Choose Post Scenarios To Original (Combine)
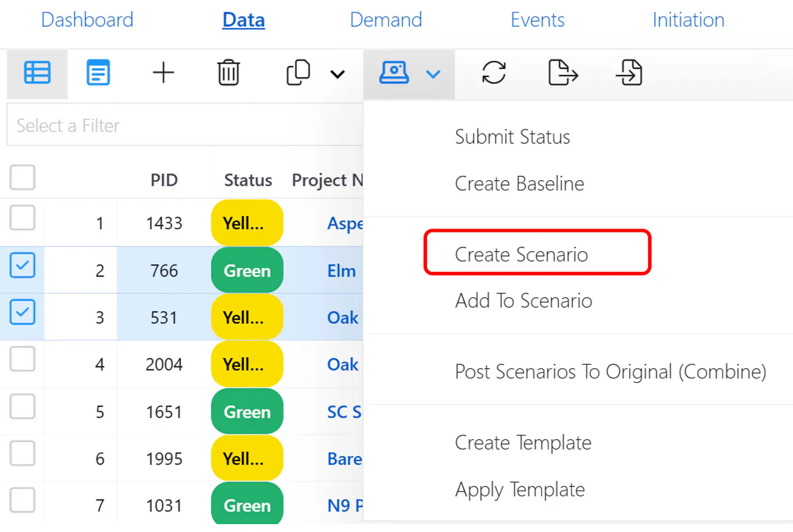Viewport: 793px width, 532px height. (610, 372)
